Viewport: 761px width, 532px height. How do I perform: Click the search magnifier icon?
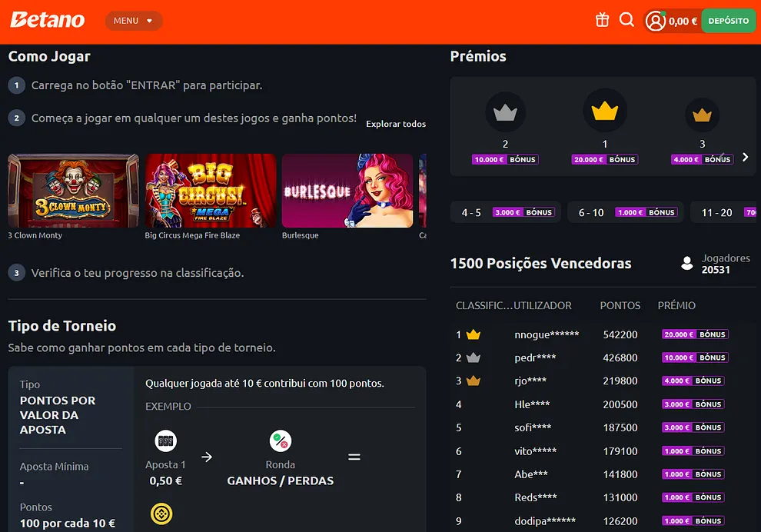click(626, 20)
